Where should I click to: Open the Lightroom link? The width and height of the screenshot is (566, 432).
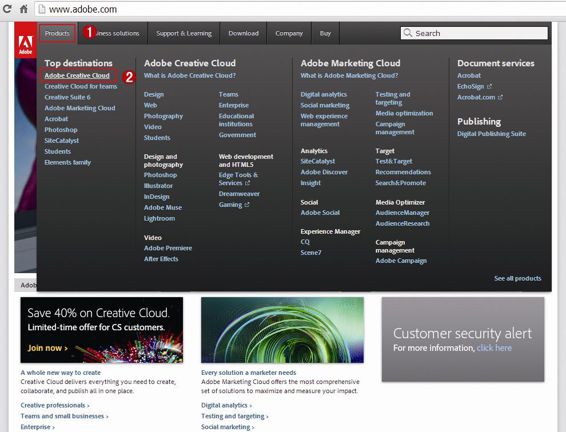pos(159,218)
